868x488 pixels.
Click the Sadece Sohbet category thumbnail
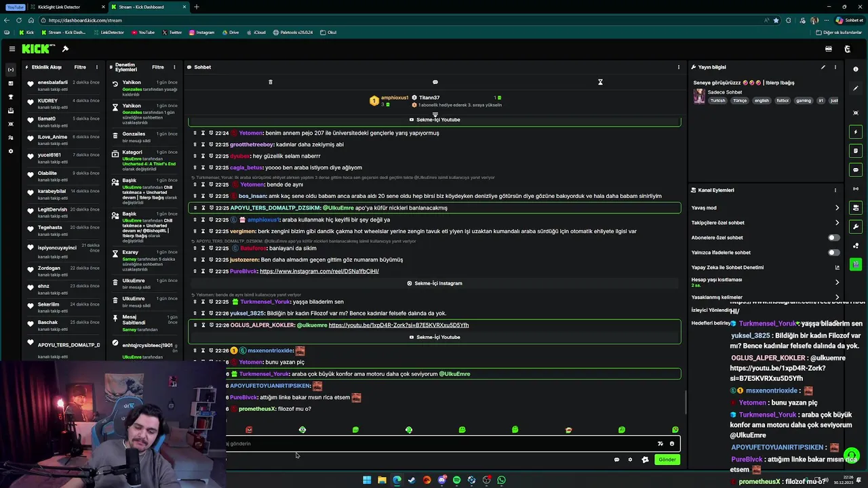point(699,96)
